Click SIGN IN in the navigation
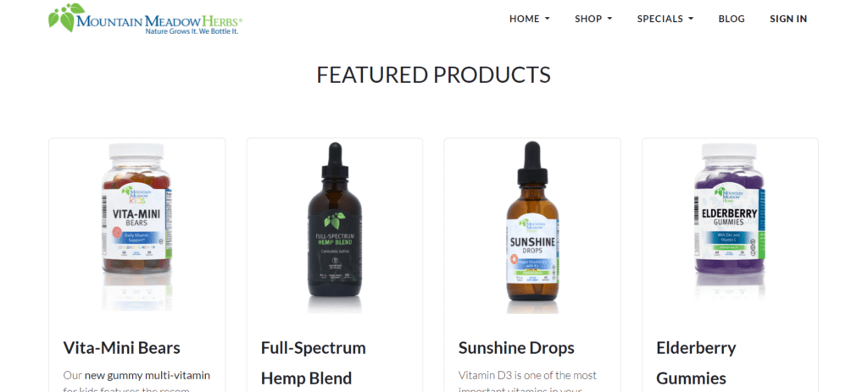 (x=788, y=19)
